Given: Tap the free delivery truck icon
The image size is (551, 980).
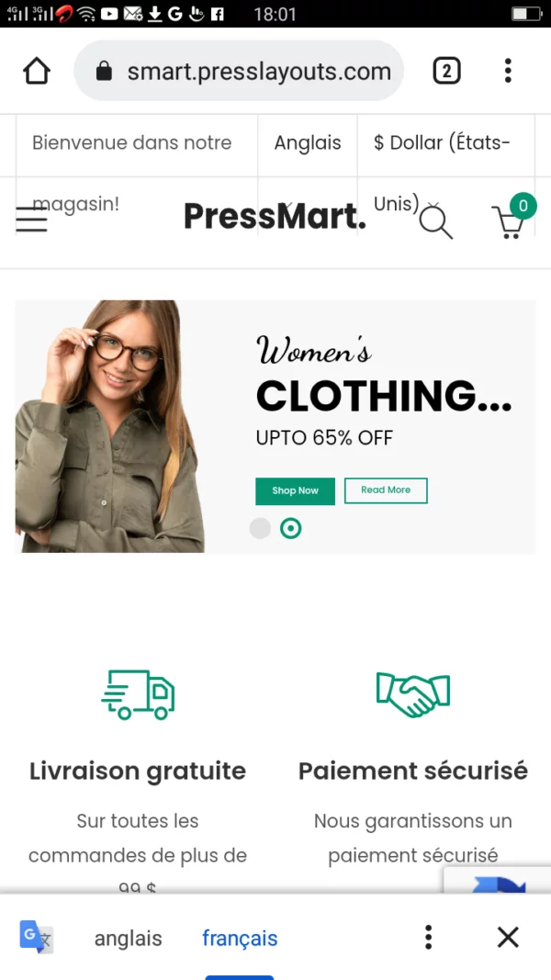Looking at the screenshot, I should coord(138,694).
